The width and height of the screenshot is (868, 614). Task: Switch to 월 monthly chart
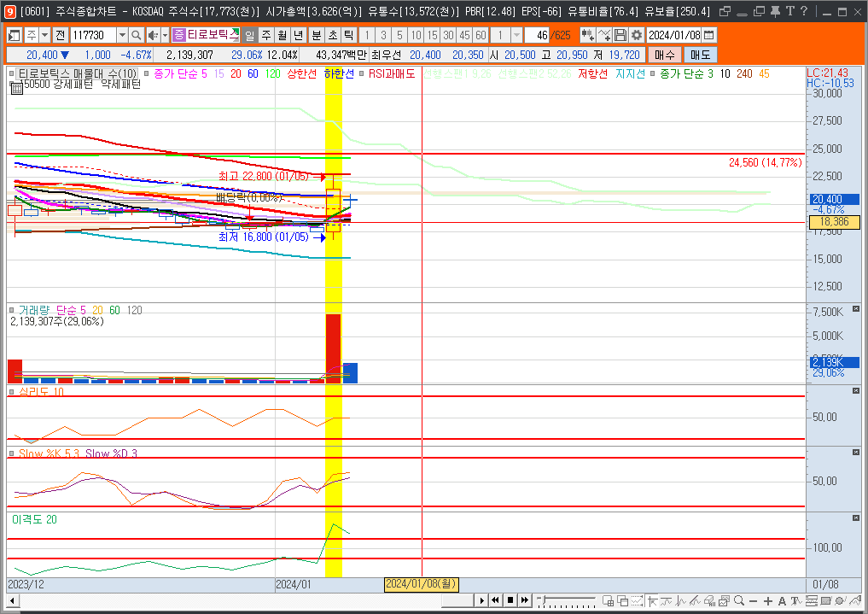coord(283,35)
